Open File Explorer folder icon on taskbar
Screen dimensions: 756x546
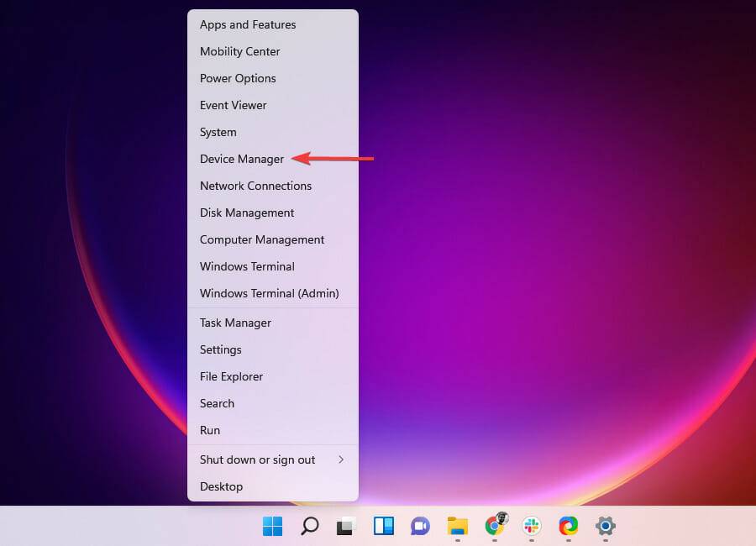click(458, 526)
